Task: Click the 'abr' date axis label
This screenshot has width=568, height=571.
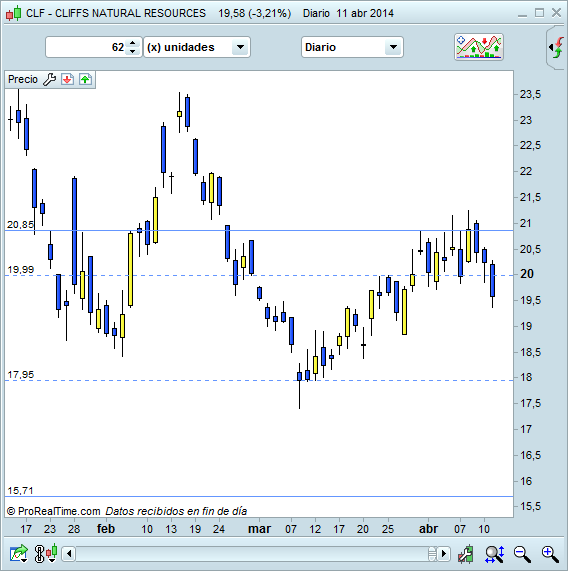Action: click(428, 529)
